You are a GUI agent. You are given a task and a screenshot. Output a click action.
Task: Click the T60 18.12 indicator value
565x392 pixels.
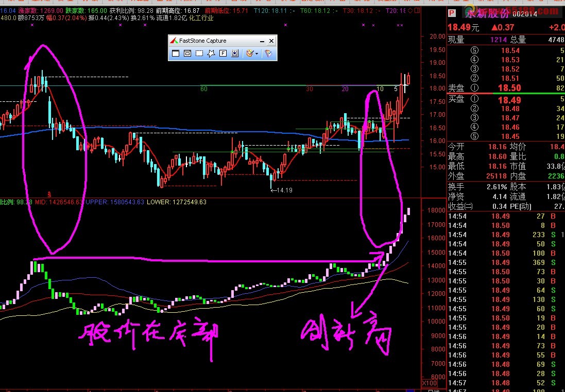(x=316, y=11)
